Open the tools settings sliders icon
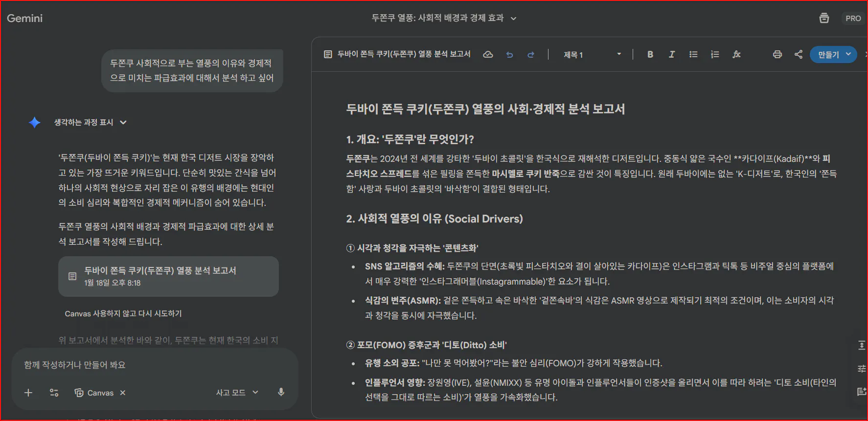This screenshot has width=868, height=421. tap(54, 393)
